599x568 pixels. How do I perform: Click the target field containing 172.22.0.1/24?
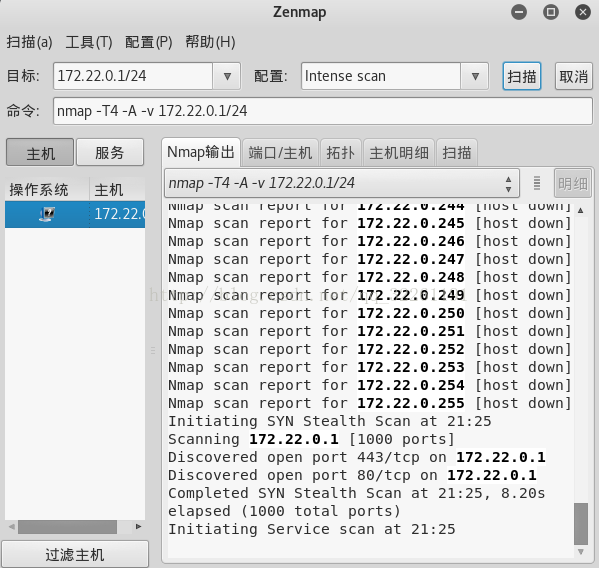[x=133, y=76]
